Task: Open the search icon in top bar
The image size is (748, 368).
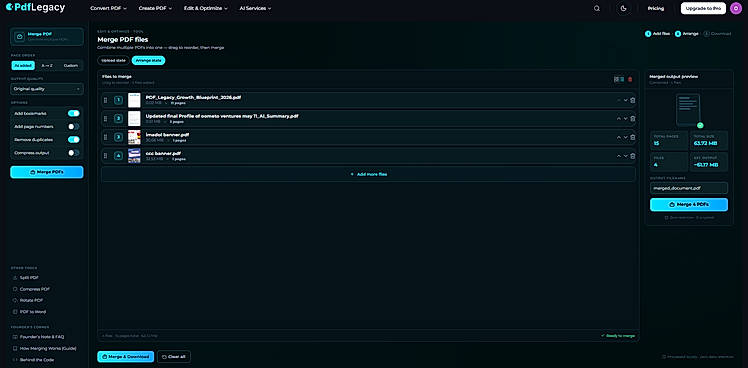Action: coord(597,8)
